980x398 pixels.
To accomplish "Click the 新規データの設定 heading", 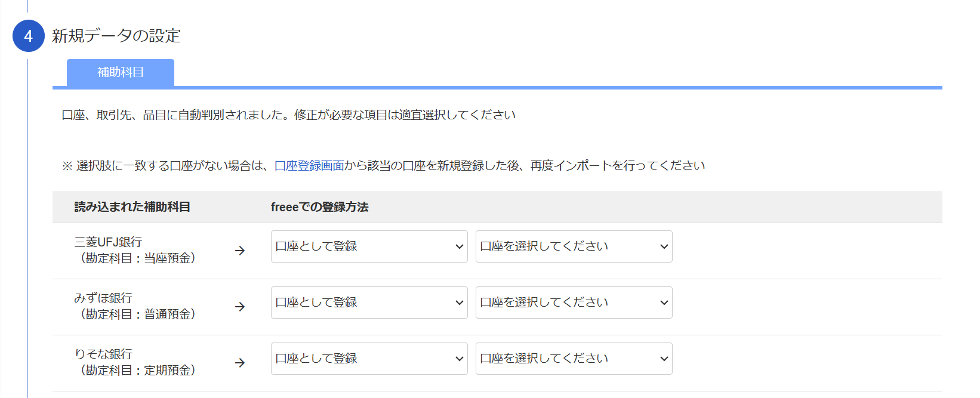I will pyautogui.click(x=116, y=36).
